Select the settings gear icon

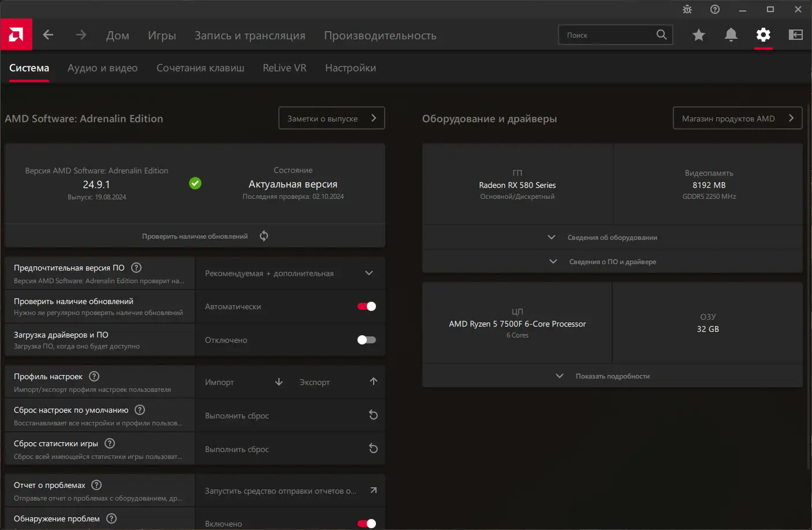click(x=763, y=35)
